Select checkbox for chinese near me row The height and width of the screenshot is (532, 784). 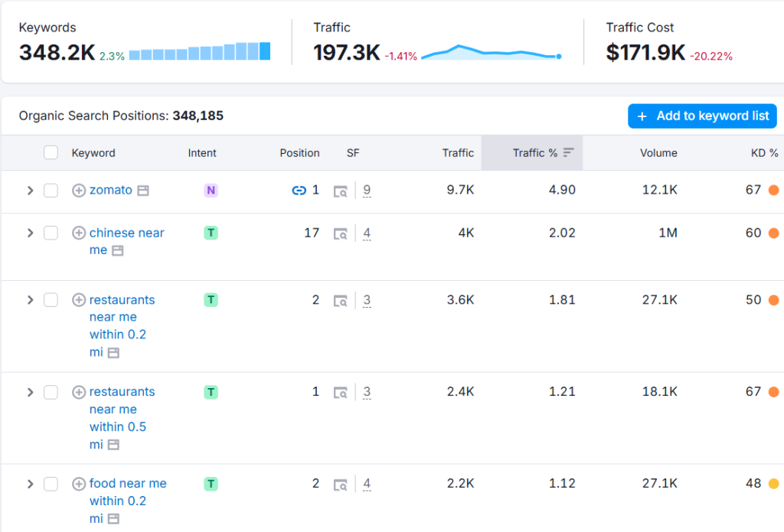point(51,233)
